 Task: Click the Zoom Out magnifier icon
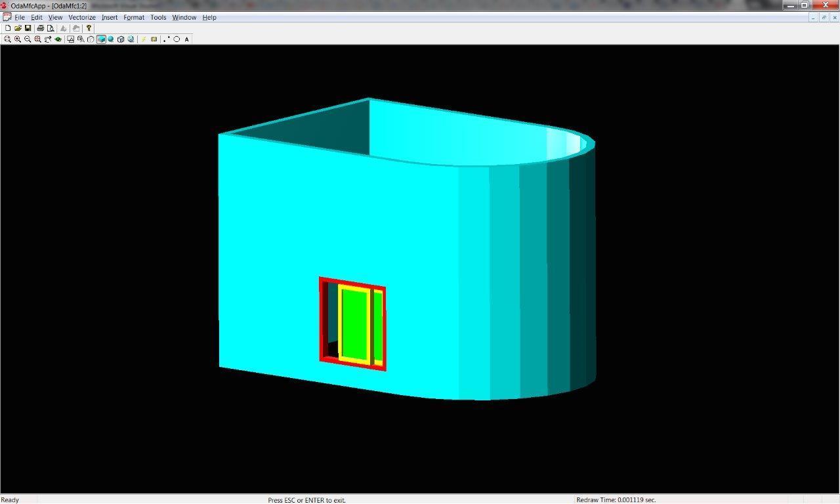(28, 39)
